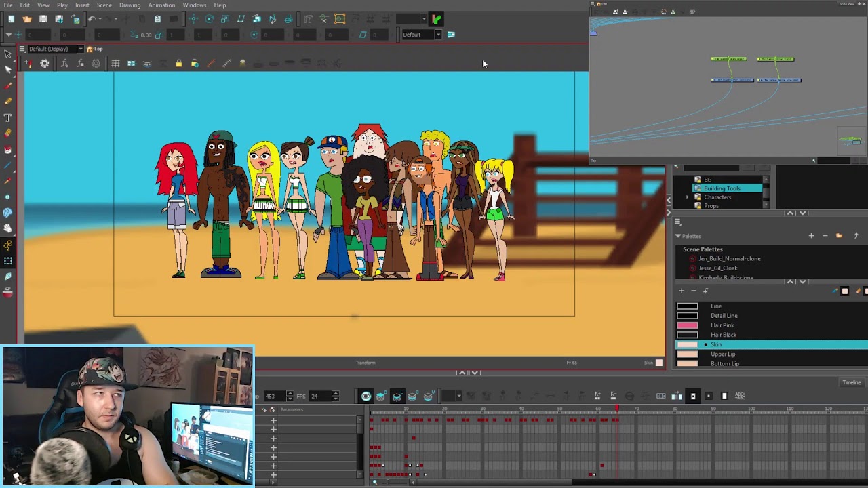Viewport: 868px width, 488px height.
Task: Open the Palettes panel hamburger menu
Action: (677, 222)
